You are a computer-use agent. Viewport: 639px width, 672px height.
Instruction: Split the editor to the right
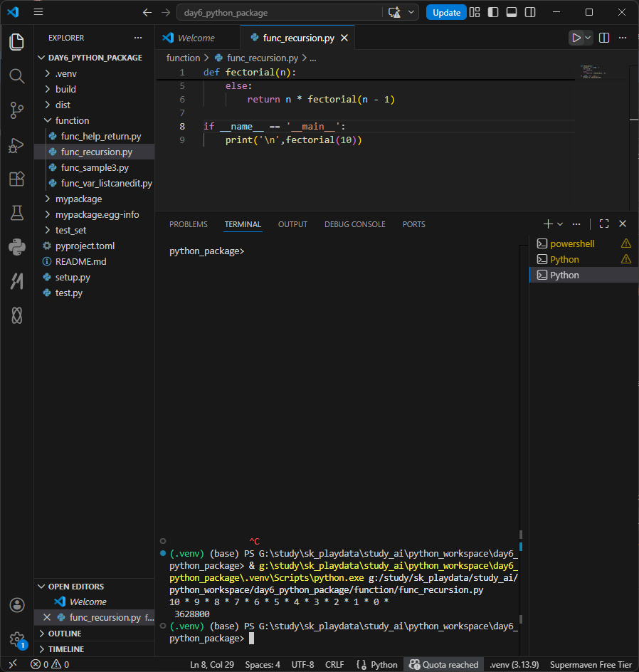604,38
